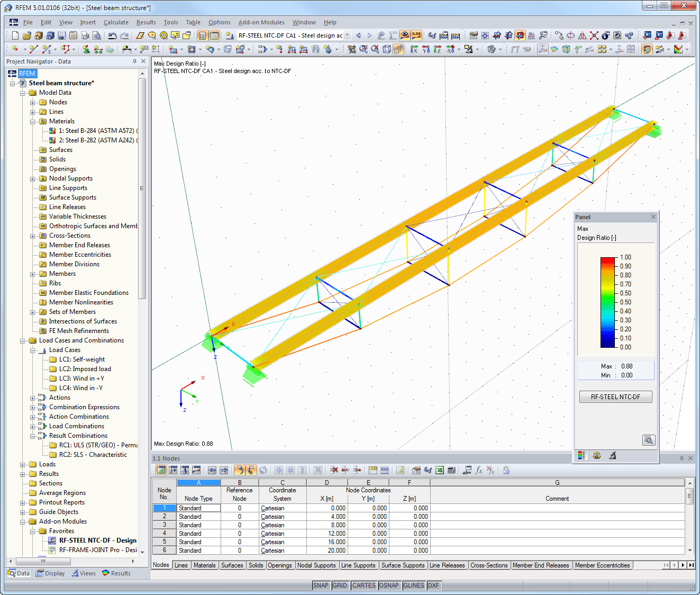
Task: Select LC2: Imposed load in the tree
Action: tap(85, 369)
